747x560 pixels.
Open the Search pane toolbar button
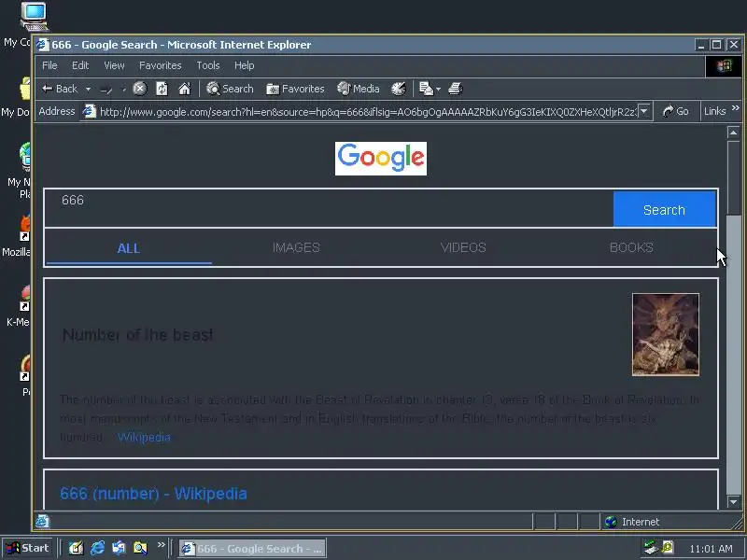230,89
